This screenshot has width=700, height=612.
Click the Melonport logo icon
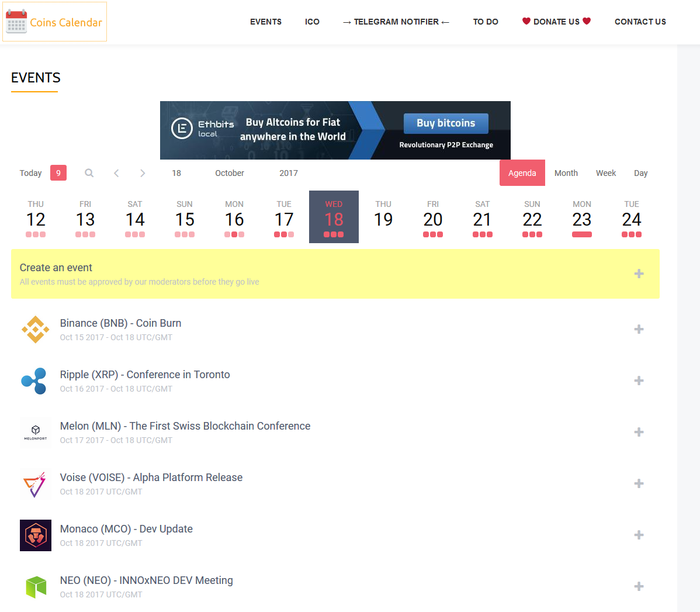[36, 433]
